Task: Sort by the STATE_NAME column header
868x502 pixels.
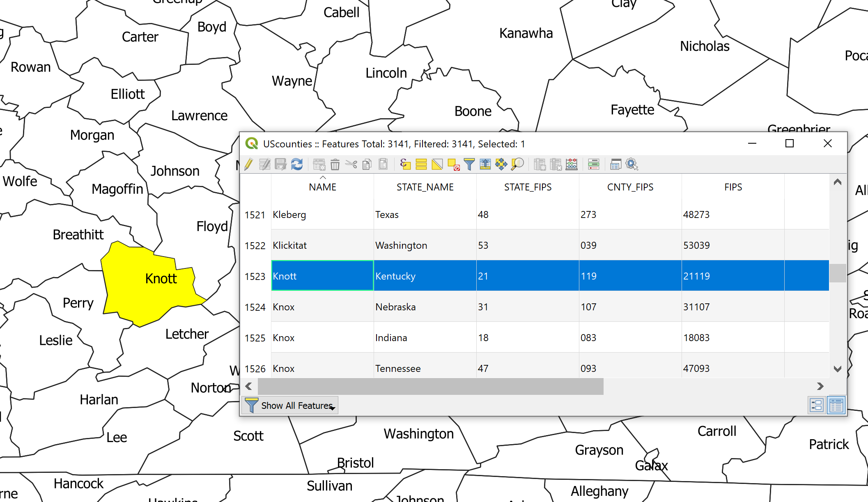Action: [x=425, y=187]
